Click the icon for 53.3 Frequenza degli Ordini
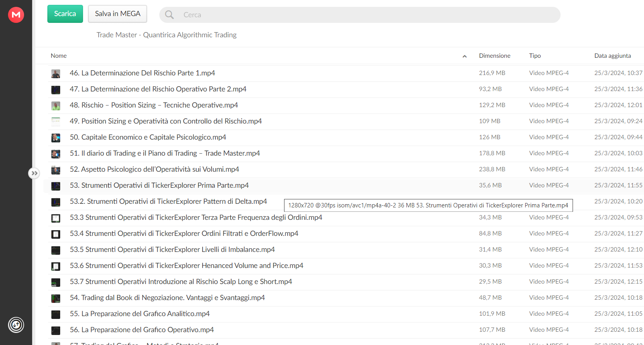Viewport: 644px width, 345px height. (56, 218)
